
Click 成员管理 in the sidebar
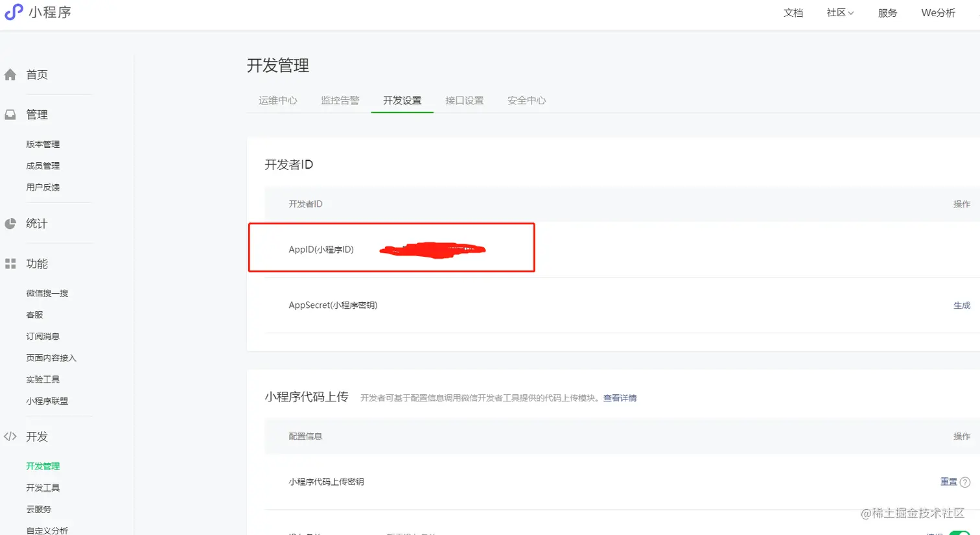(x=43, y=165)
